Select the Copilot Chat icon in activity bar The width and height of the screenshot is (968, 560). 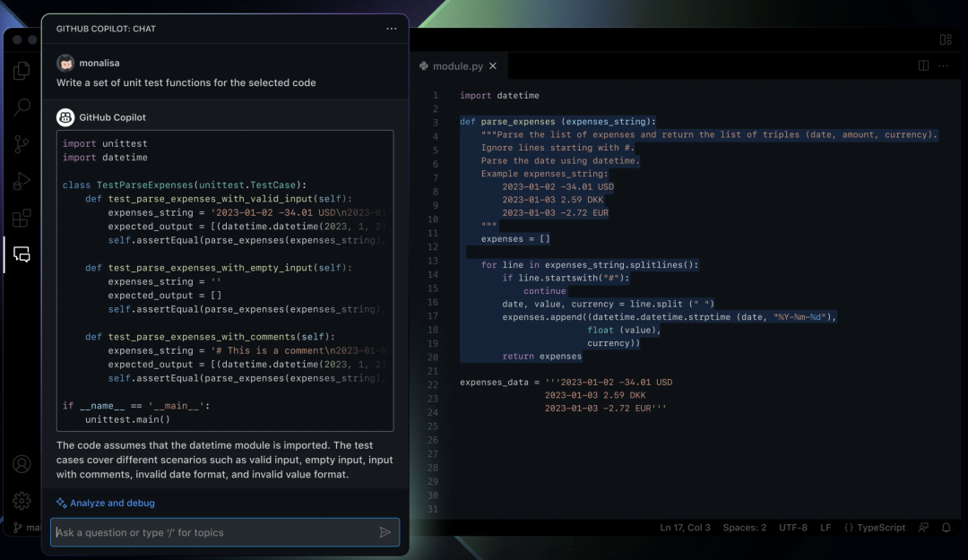(x=22, y=254)
